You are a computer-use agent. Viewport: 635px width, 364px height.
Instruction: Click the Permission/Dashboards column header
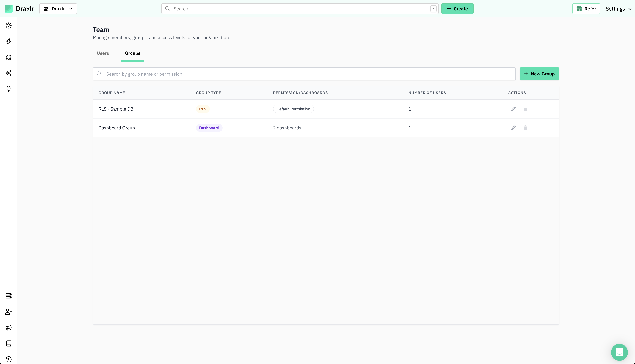[300, 93]
